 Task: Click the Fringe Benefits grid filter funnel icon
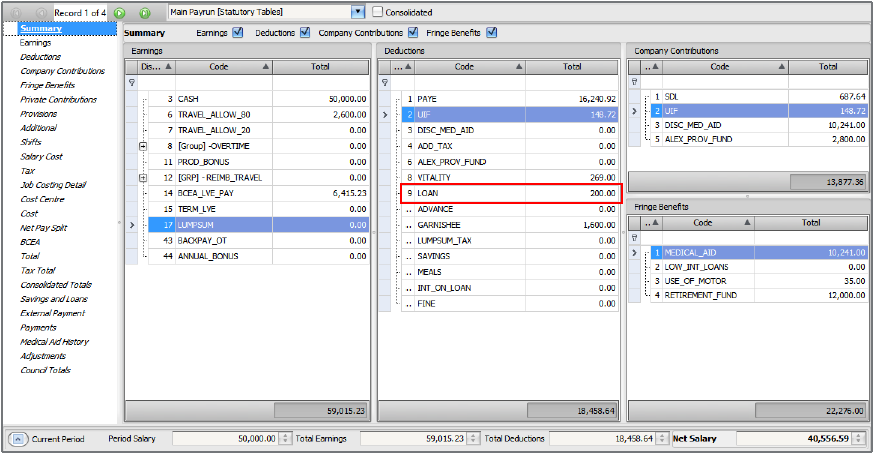coord(634,238)
